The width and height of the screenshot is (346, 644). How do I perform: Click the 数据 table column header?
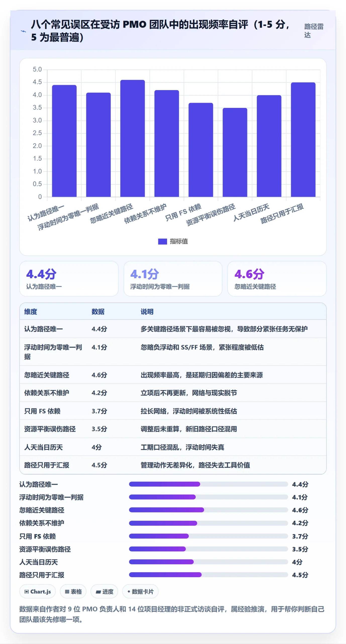98,312
